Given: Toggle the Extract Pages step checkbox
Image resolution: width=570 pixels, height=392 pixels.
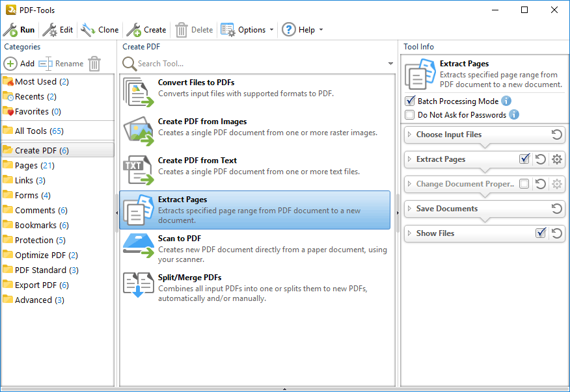Looking at the screenshot, I should tap(524, 159).
